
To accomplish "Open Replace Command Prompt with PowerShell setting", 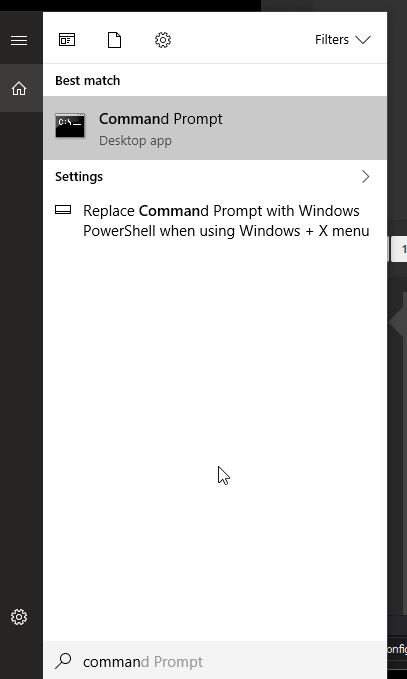I will coord(215,221).
